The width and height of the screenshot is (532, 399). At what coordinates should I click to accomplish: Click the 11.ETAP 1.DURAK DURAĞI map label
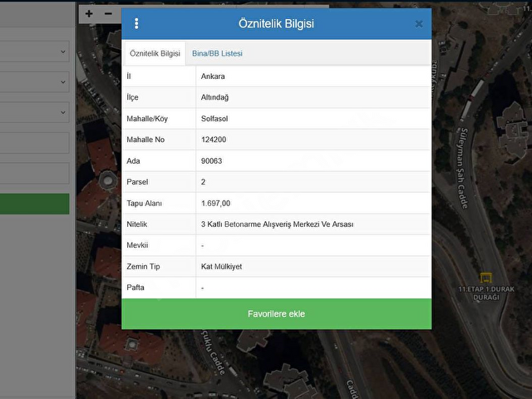486,293
